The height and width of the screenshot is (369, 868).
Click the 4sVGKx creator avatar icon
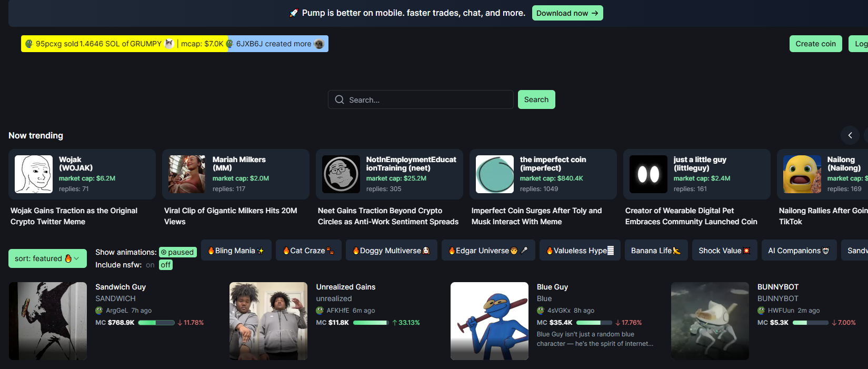click(x=541, y=311)
